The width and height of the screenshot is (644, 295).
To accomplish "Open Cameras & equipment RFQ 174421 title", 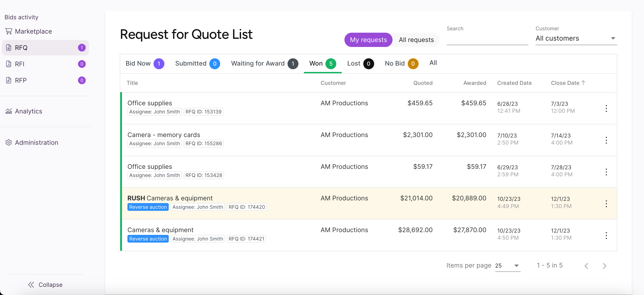I will click(x=160, y=230).
